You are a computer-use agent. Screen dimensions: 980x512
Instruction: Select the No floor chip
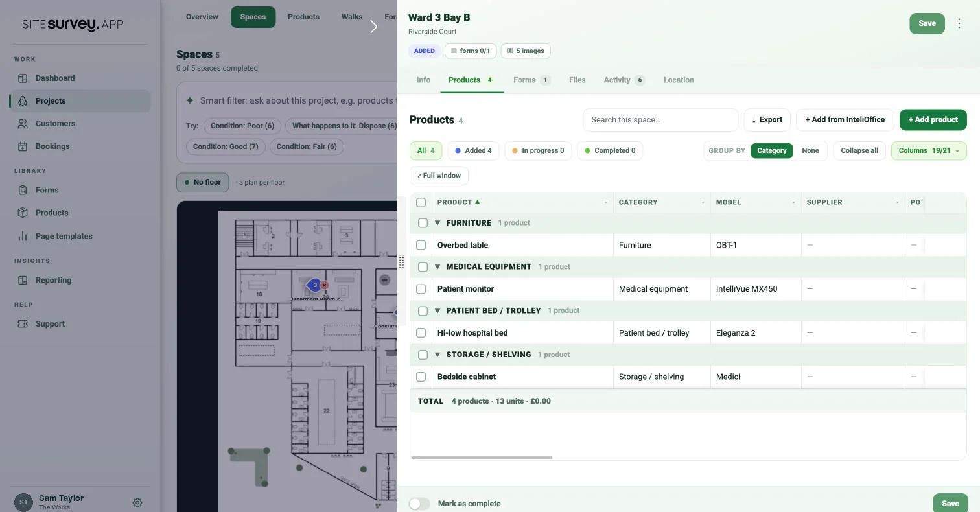[x=202, y=183]
